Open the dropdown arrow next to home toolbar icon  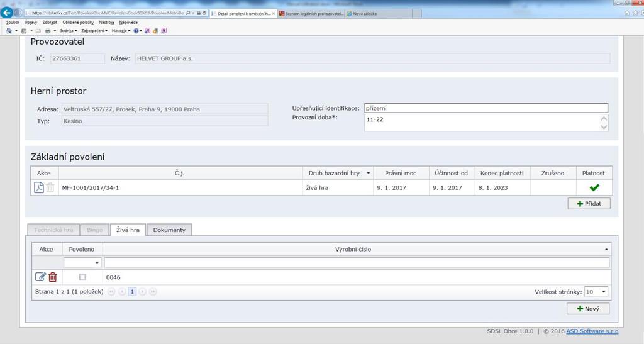click(16, 31)
